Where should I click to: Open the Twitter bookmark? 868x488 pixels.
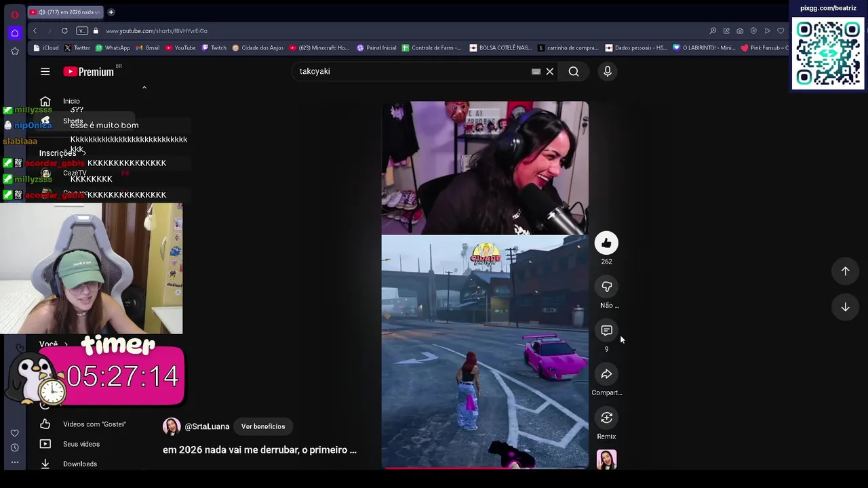pos(77,48)
